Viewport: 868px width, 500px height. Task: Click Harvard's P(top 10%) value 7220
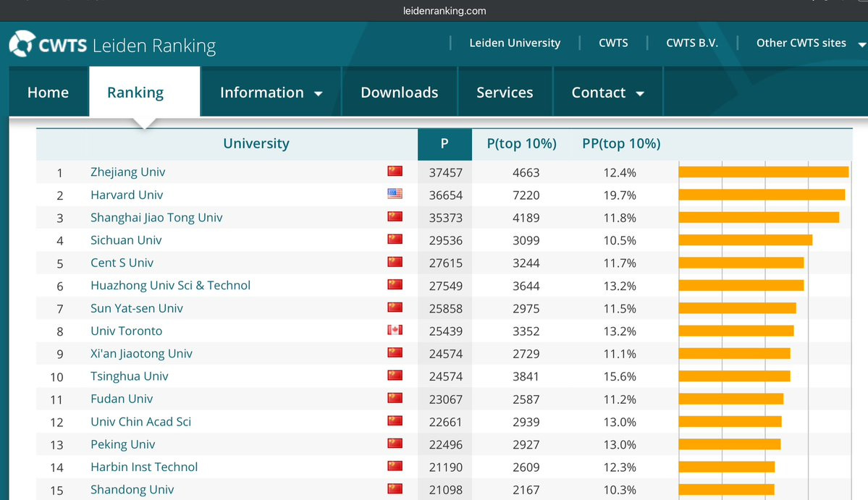click(x=526, y=195)
